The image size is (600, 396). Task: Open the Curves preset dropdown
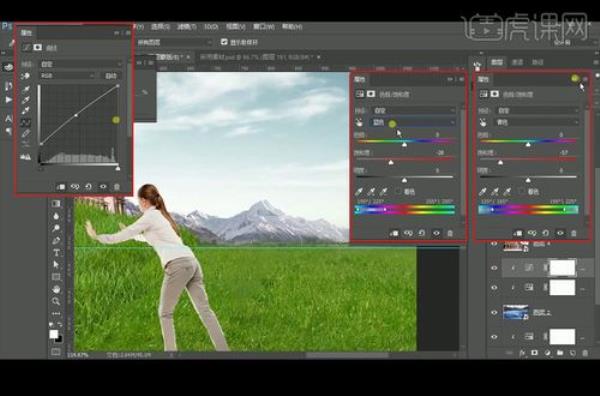pyautogui.click(x=82, y=64)
